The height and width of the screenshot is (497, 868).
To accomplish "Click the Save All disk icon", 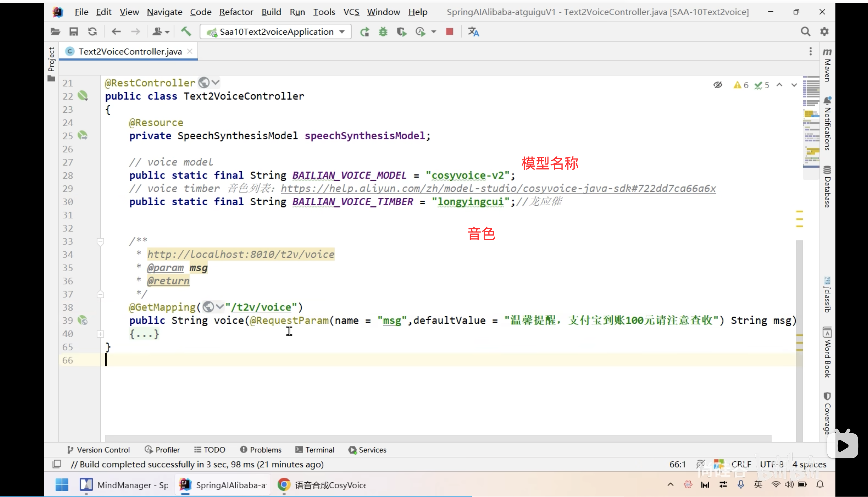I will (x=74, y=32).
